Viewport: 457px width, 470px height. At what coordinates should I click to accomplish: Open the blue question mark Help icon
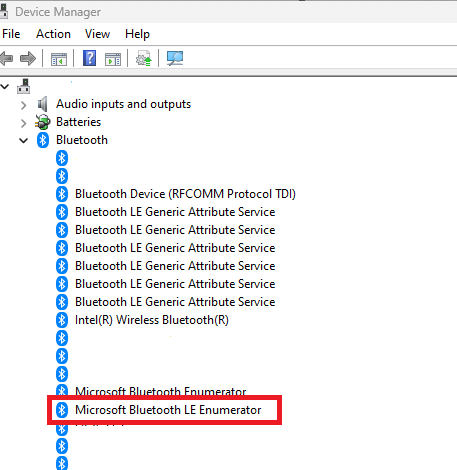tap(89, 58)
